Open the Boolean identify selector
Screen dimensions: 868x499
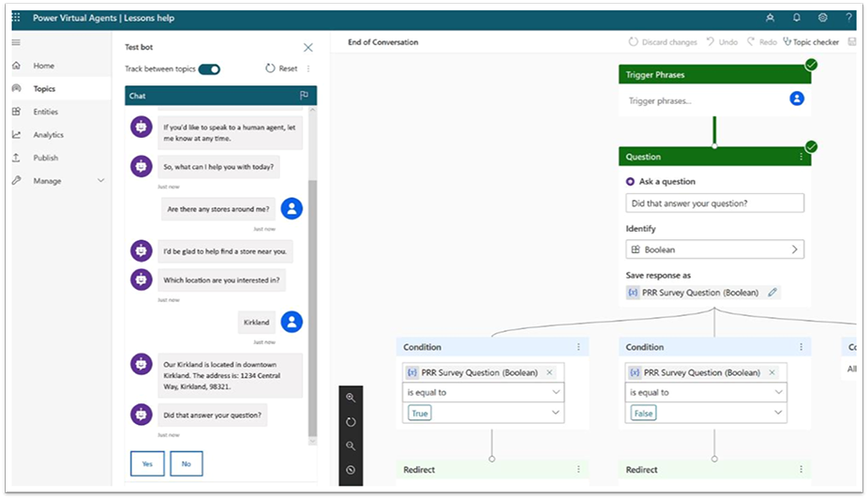(714, 249)
